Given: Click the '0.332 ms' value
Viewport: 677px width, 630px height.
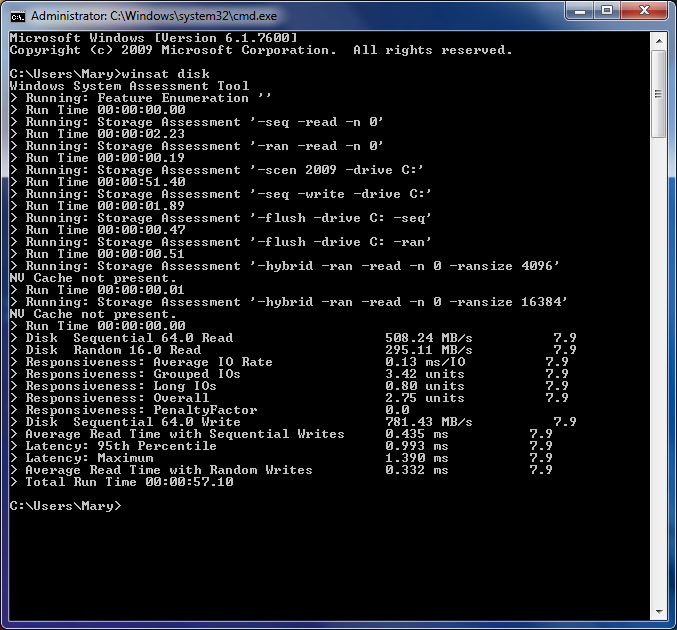Looking at the screenshot, I should click(417, 470).
